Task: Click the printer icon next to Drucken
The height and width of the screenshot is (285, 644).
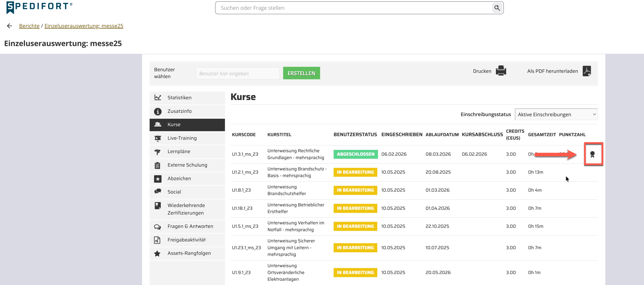Action: coord(501,71)
